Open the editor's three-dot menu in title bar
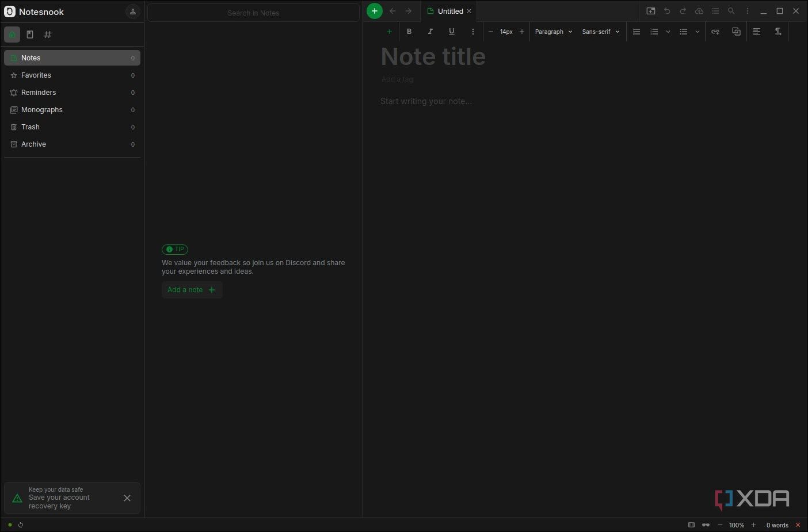Viewport: 808px width, 532px height. pyautogui.click(x=748, y=11)
